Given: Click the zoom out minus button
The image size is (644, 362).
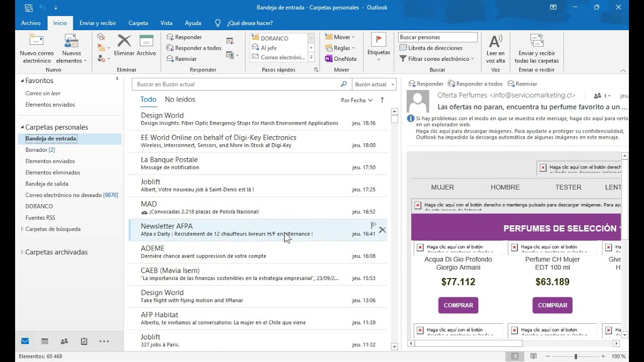Looking at the screenshot, I should coord(549,356).
